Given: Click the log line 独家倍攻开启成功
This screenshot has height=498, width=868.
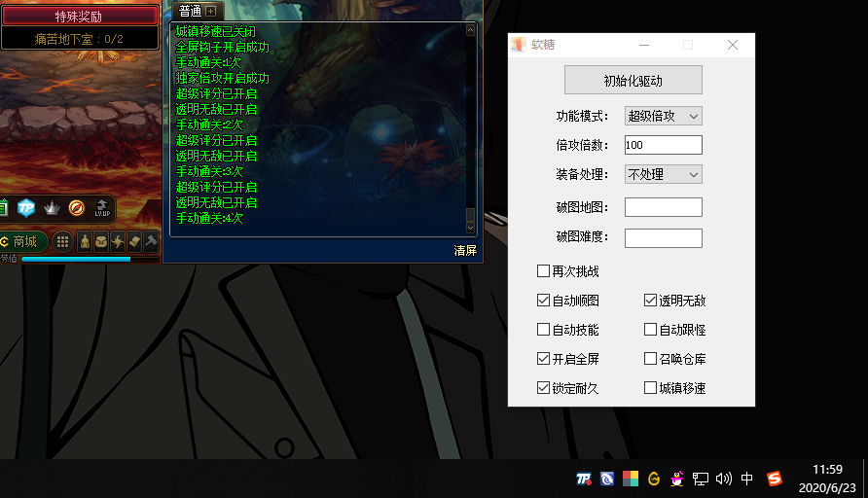Looking at the screenshot, I should pyautogui.click(x=223, y=78).
